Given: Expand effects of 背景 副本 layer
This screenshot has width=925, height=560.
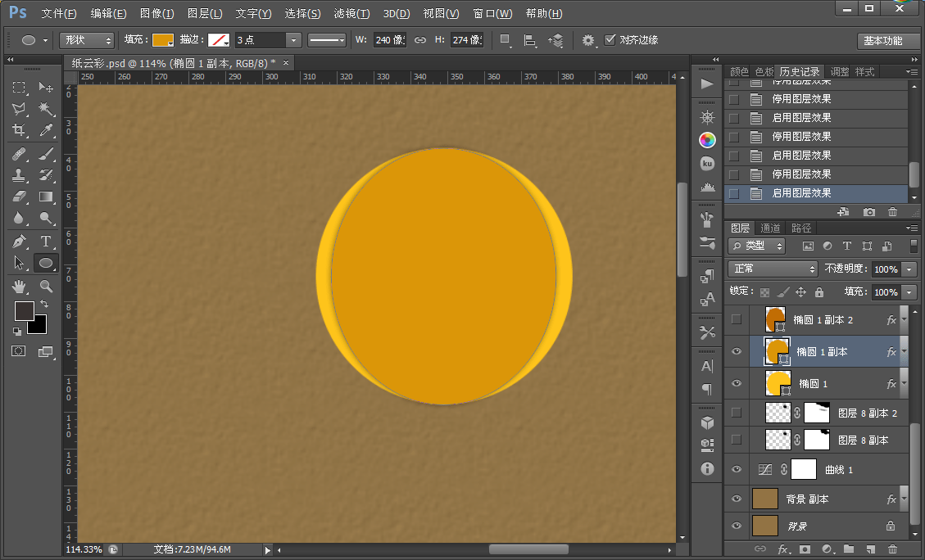Looking at the screenshot, I should (x=904, y=499).
